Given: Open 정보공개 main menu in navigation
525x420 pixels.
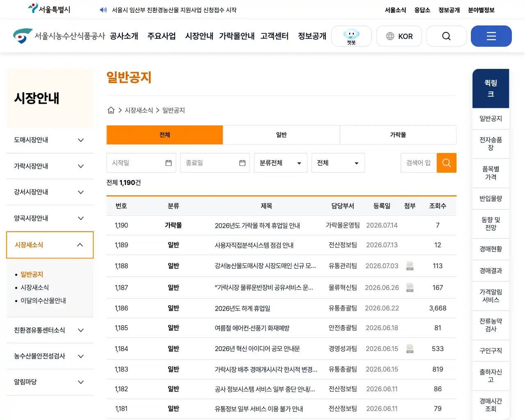Looking at the screenshot, I should pos(312,36).
